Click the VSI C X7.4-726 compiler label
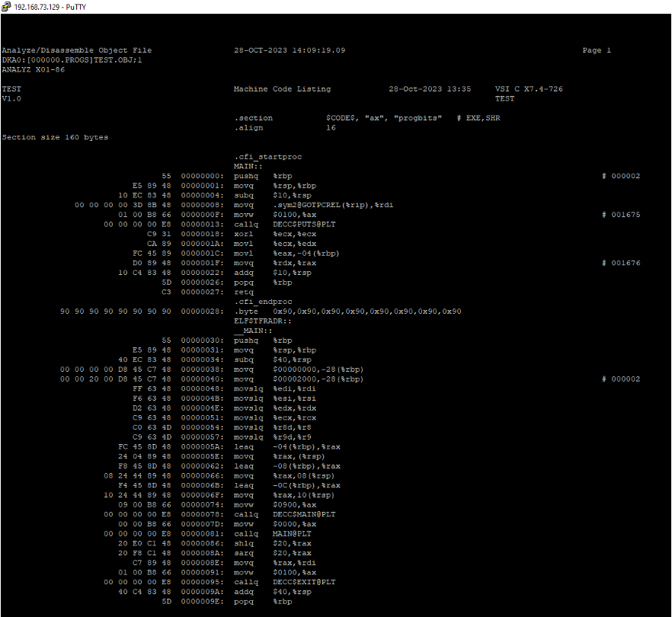The image size is (672, 617). pos(529,89)
